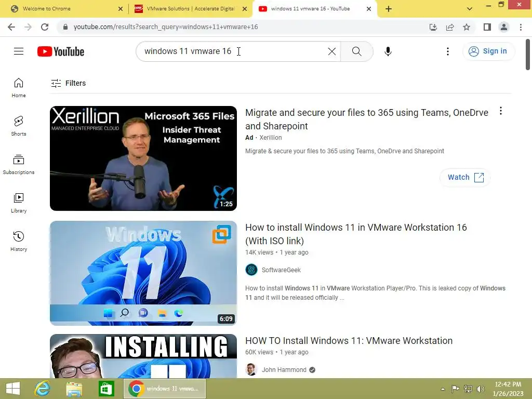Toggle Chrome side panel

[487, 27]
